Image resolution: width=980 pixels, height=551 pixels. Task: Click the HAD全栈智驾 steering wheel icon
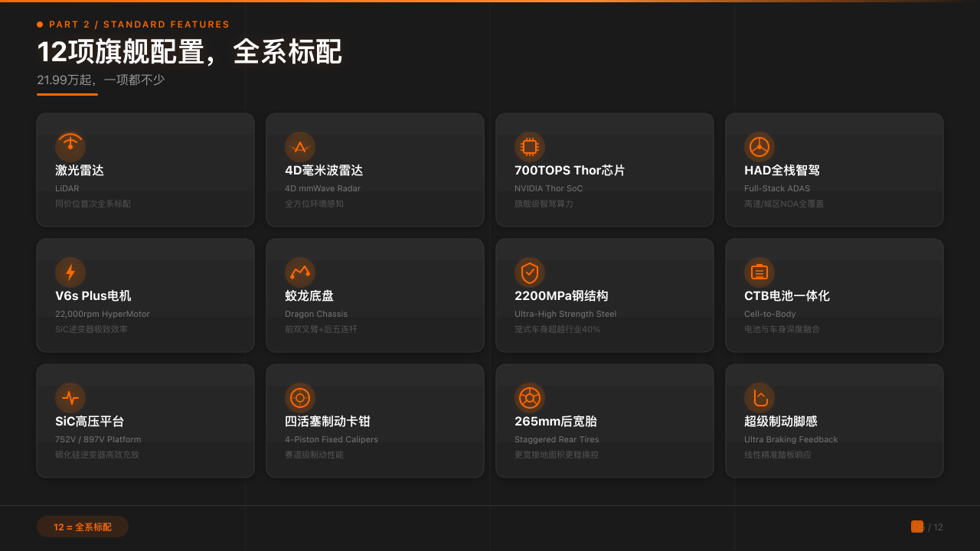[x=759, y=146]
